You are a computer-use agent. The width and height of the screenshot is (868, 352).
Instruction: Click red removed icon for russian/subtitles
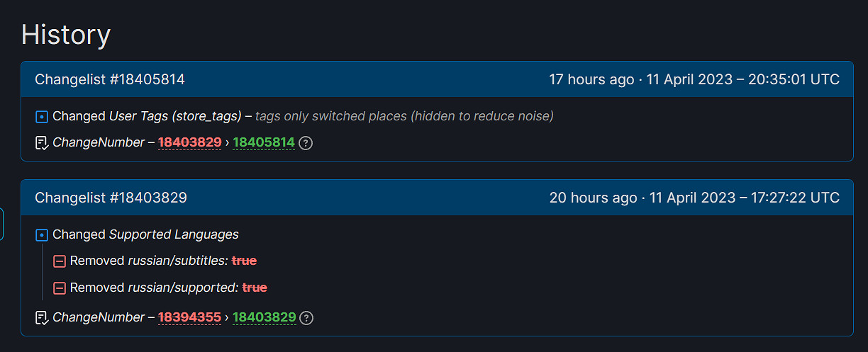pyautogui.click(x=60, y=261)
